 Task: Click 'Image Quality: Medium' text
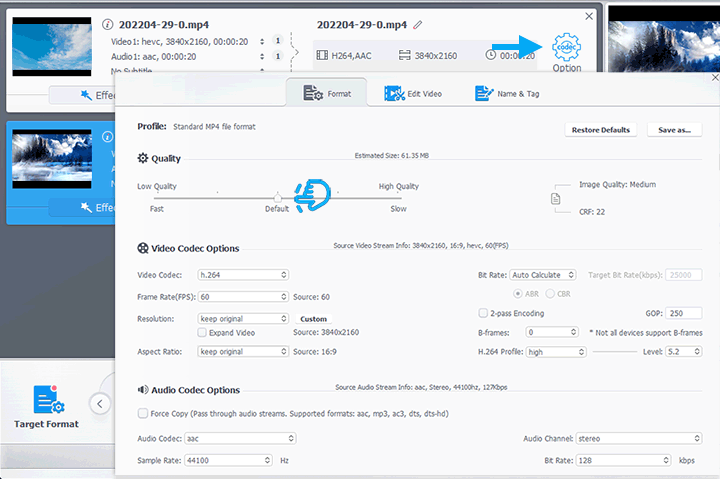pyautogui.click(x=618, y=184)
